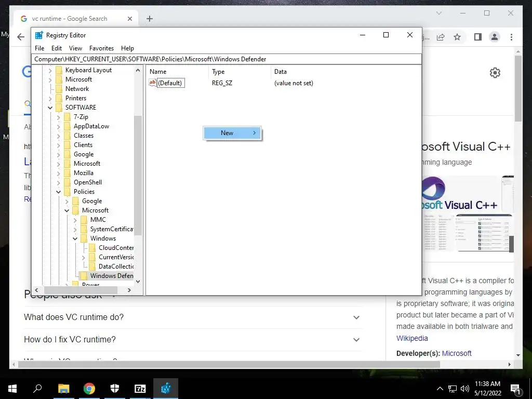Expand the CurrentVersion key
This screenshot has width=532, height=399.
coord(84,257)
